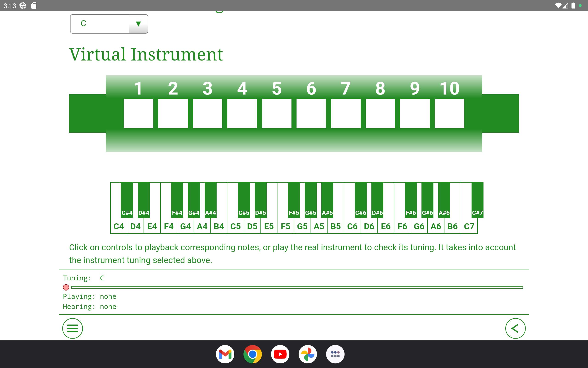The width and height of the screenshot is (588, 368).
Task: Play harmonica hole 5
Action: click(277, 113)
